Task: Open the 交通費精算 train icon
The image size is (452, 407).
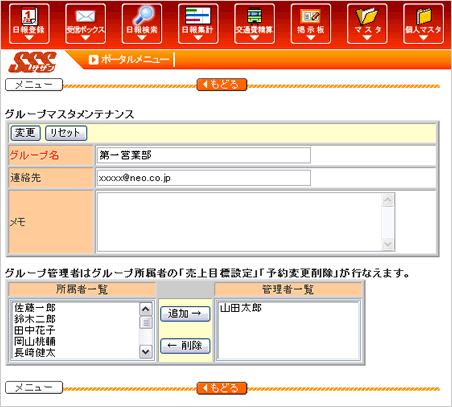Action: (254, 23)
